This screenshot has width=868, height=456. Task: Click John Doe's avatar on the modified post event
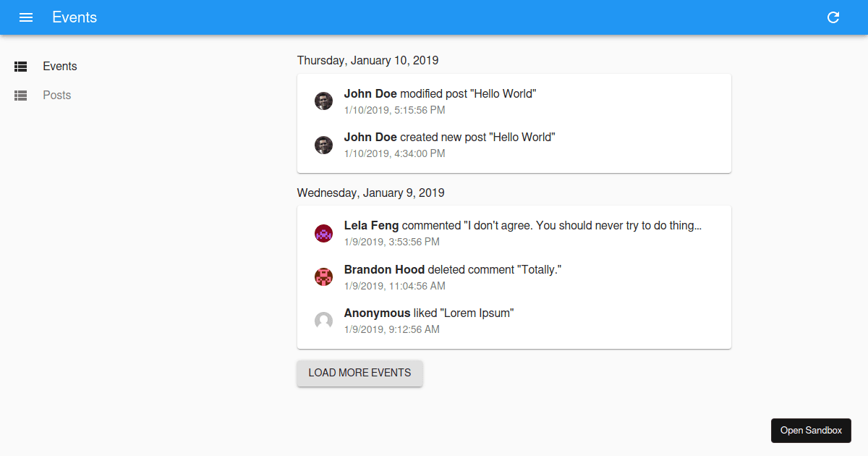tap(323, 101)
